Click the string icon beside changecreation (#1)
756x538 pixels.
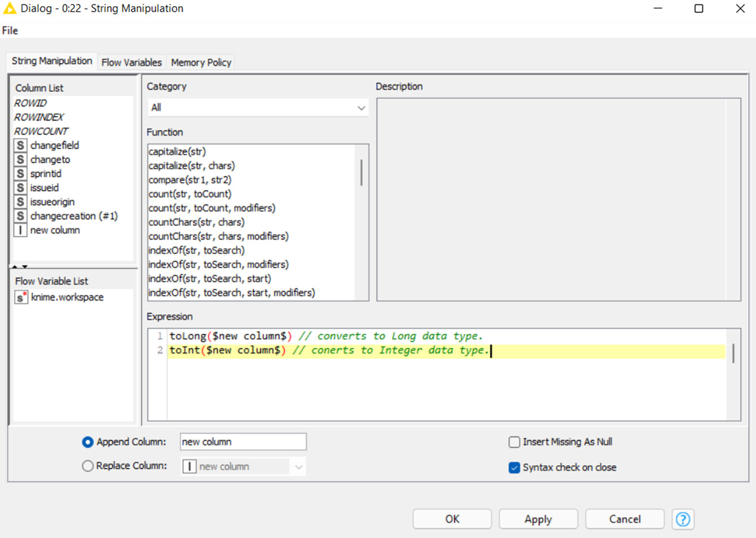click(20, 215)
